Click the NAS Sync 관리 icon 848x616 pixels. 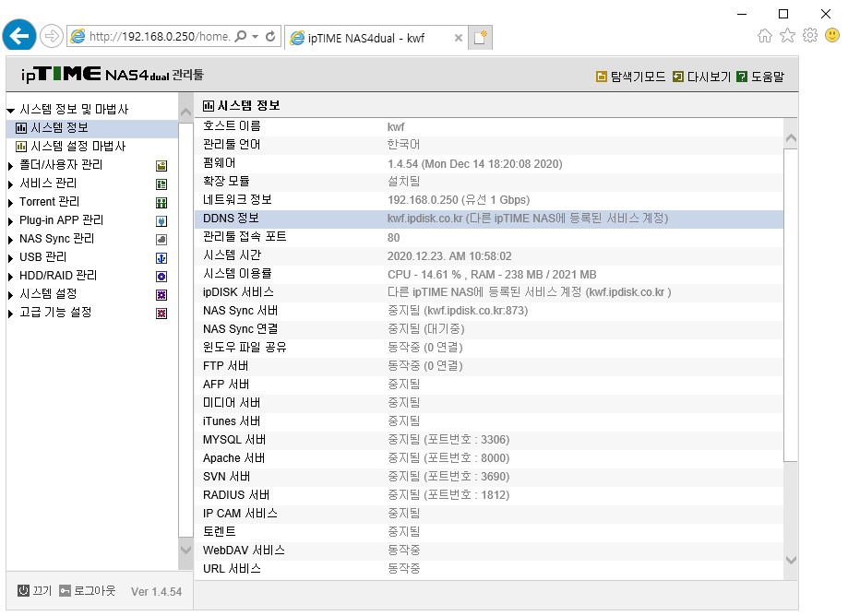161,240
